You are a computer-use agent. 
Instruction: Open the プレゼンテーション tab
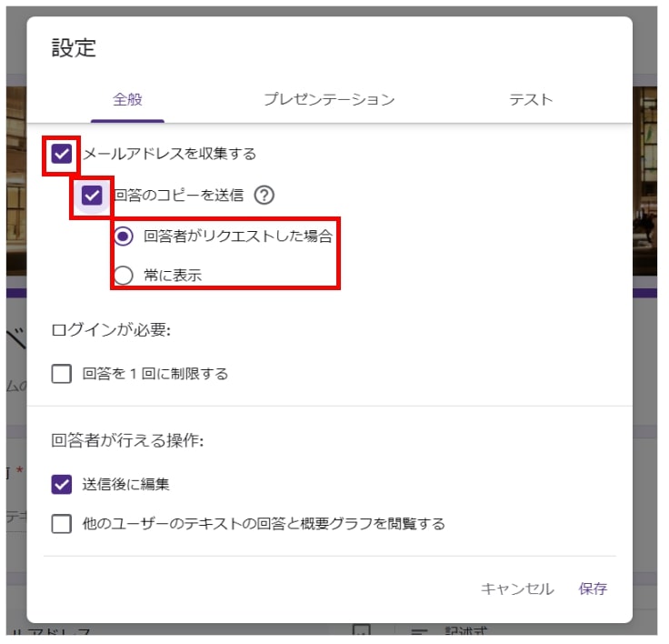pyautogui.click(x=329, y=100)
